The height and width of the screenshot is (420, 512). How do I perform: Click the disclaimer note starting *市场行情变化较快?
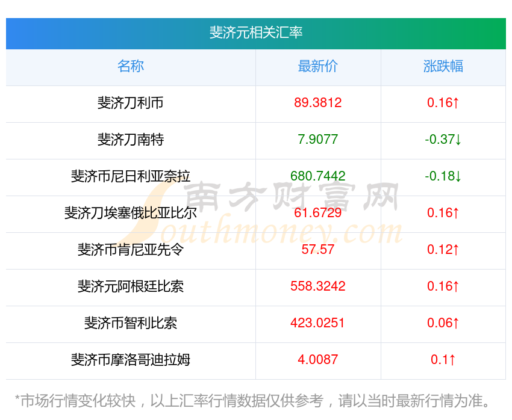(x=252, y=401)
